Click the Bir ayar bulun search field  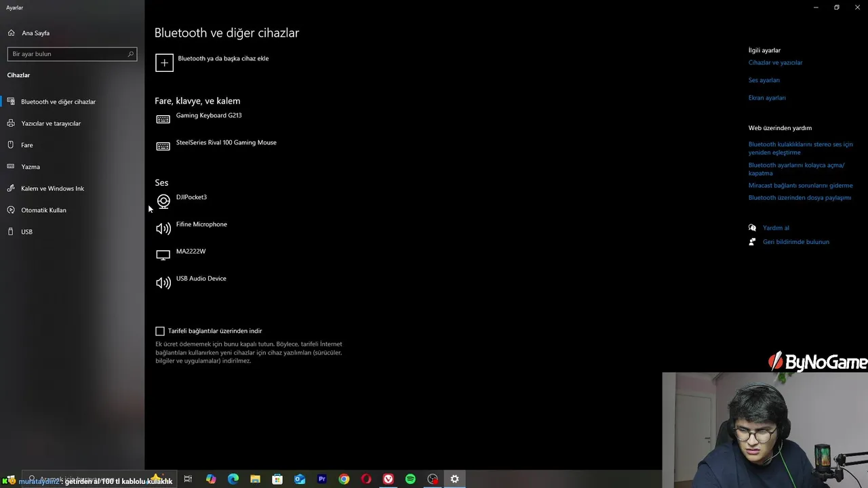point(72,54)
